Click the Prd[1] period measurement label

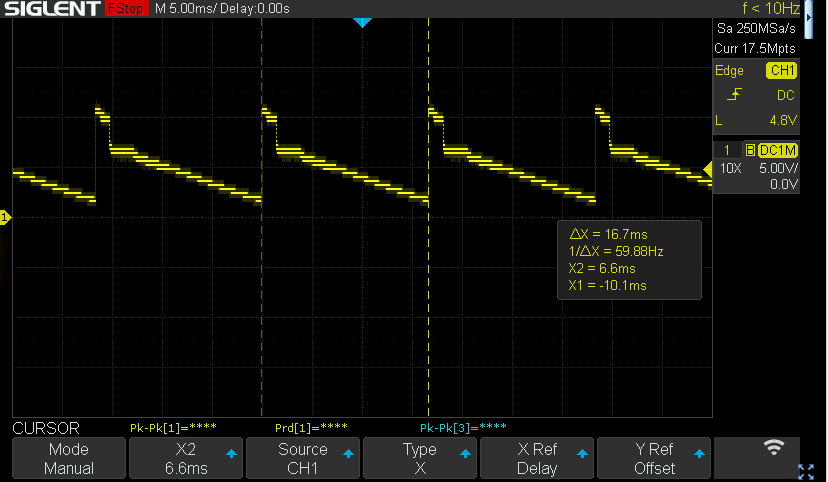[311, 427]
